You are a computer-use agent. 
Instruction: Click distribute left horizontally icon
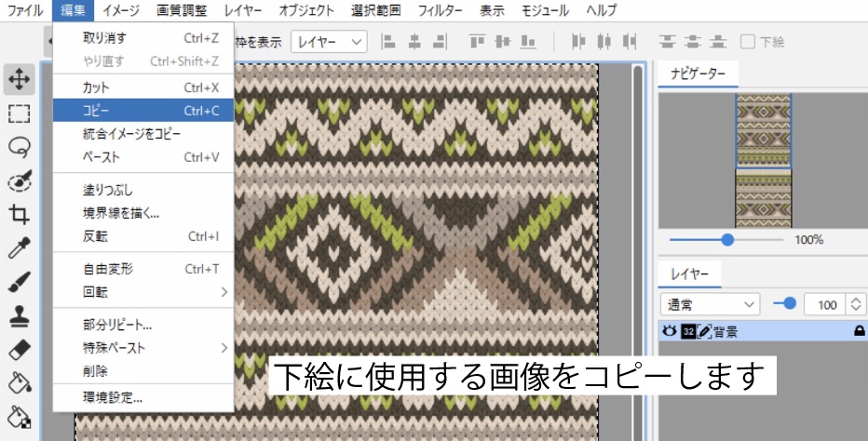(x=578, y=42)
